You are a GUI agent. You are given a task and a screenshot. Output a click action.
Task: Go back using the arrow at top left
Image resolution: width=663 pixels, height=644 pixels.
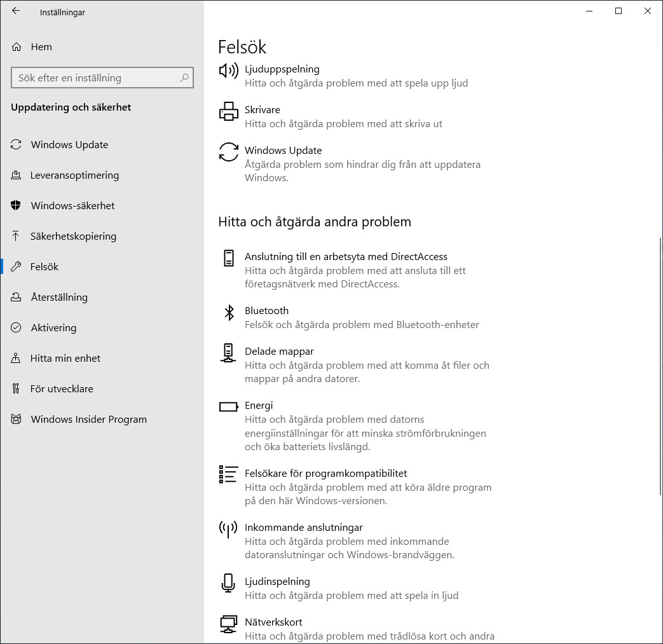pos(15,11)
